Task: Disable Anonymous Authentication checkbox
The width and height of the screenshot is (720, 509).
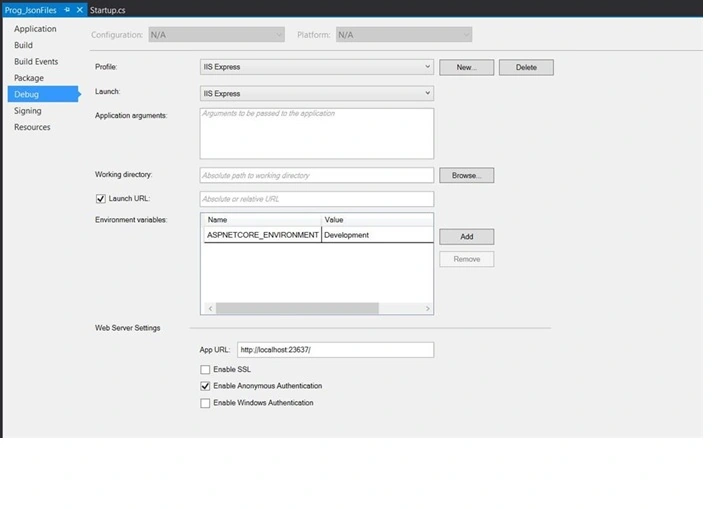Action: coord(205,386)
